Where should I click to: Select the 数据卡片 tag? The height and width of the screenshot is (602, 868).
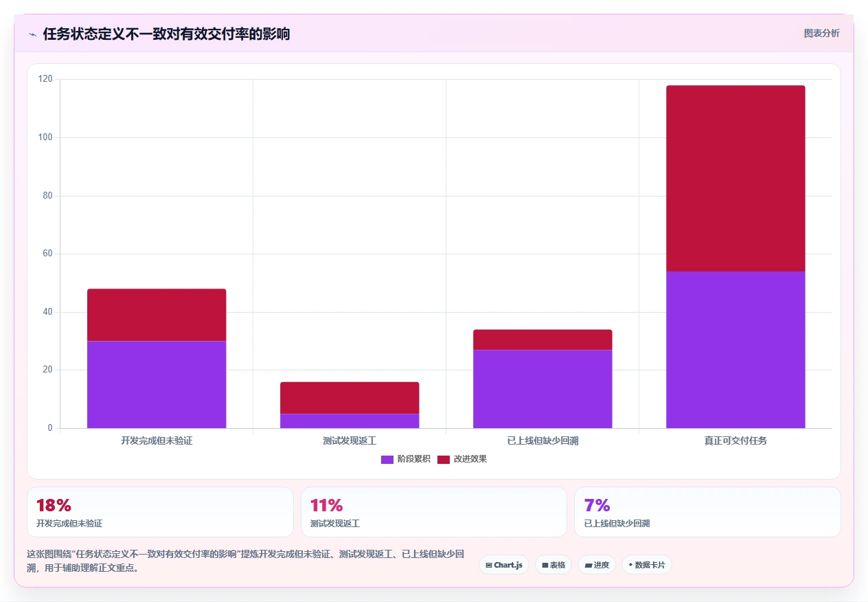[x=646, y=565]
